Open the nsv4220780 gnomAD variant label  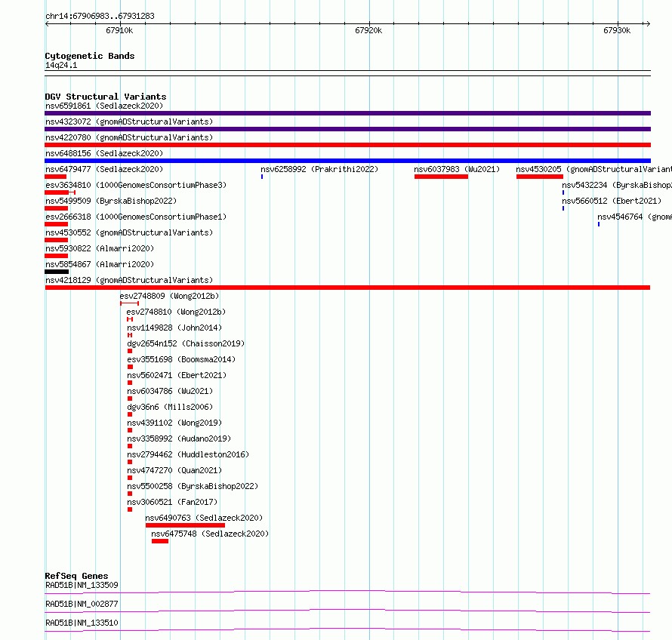129,137
